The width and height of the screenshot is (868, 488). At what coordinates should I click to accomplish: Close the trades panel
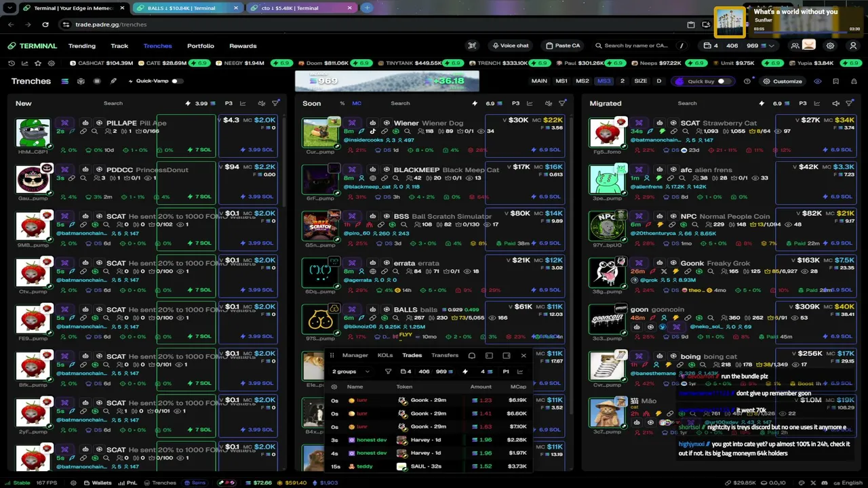click(x=524, y=355)
